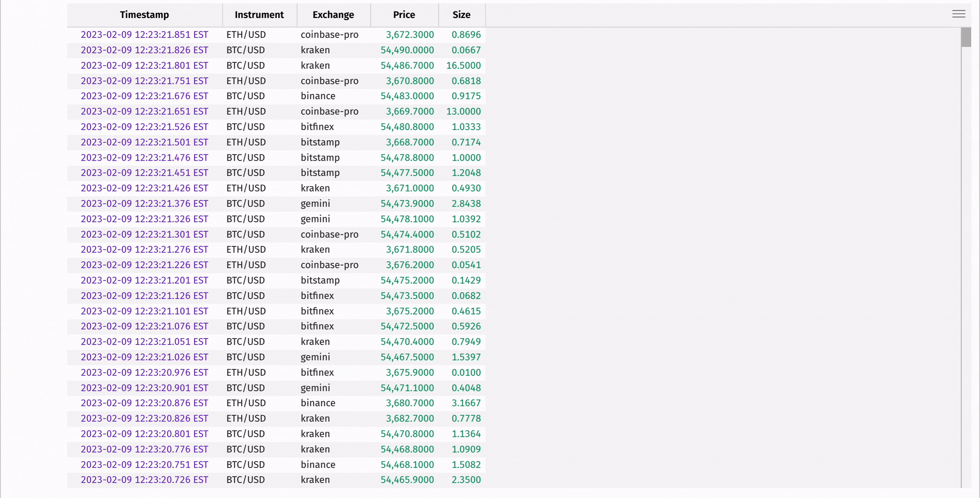Select the gemini row at timestamp 12:23:20.901
The height and width of the screenshot is (498, 980).
[x=315, y=387]
